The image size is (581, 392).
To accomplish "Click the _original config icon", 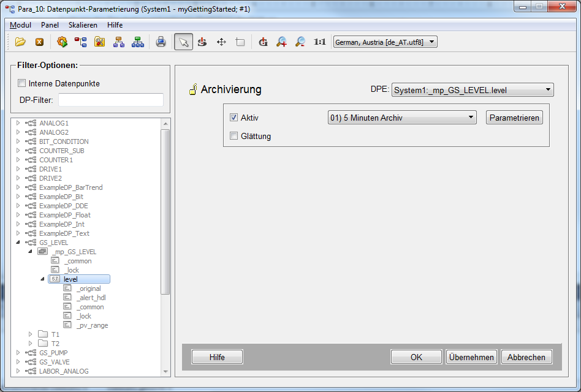I will [x=67, y=288].
